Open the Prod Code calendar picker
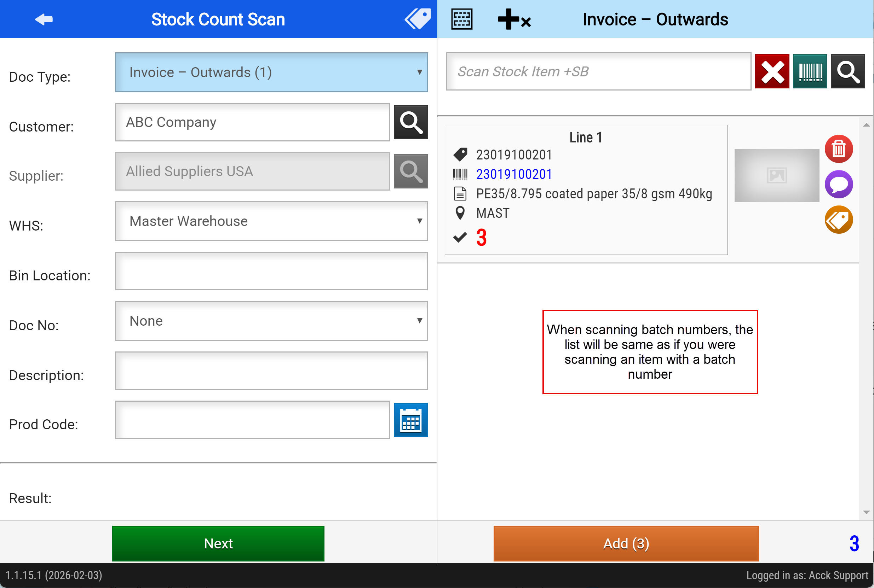The image size is (874, 588). click(x=410, y=420)
